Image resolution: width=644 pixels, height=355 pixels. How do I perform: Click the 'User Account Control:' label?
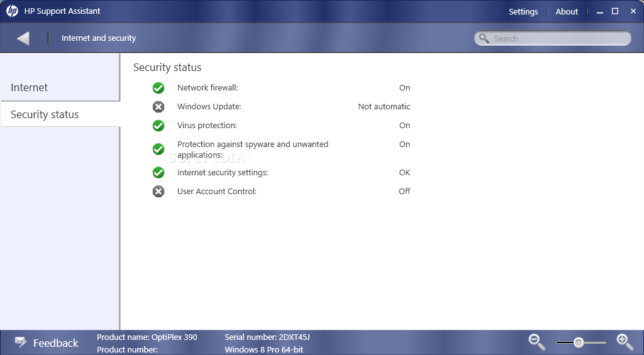tap(217, 191)
